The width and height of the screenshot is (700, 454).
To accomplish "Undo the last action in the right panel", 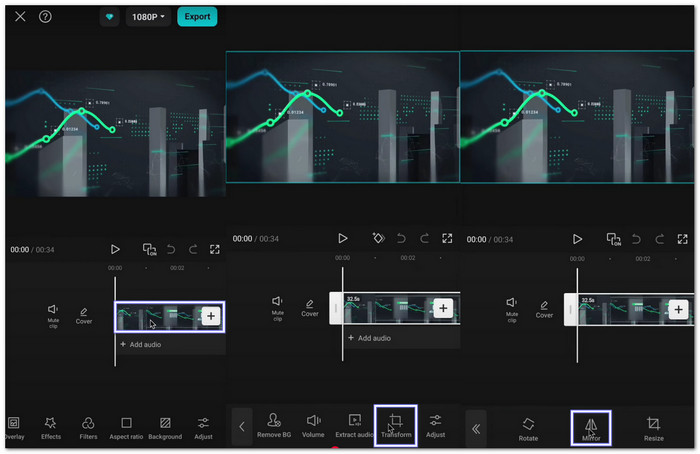I will tap(636, 239).
